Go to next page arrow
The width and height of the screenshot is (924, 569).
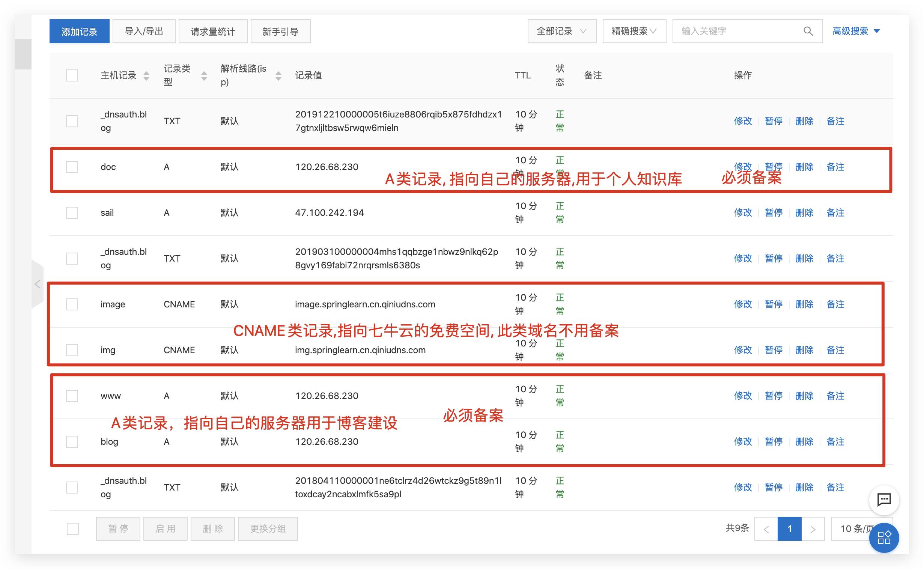[813, 529]
